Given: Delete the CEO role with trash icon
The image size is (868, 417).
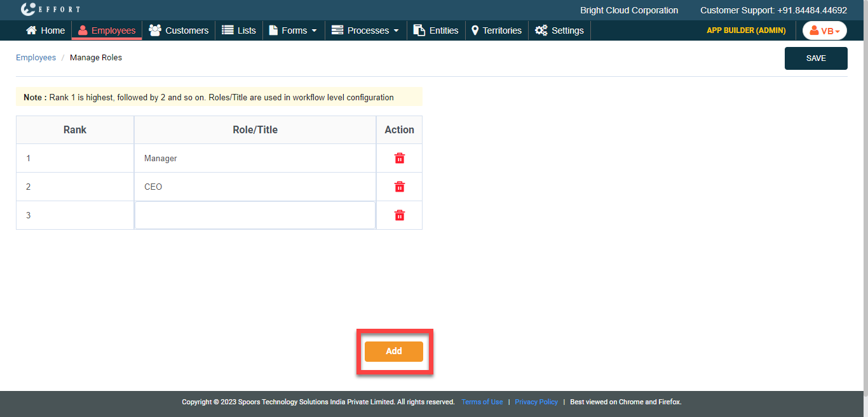Looking at the screenshot, I should 399,187.
